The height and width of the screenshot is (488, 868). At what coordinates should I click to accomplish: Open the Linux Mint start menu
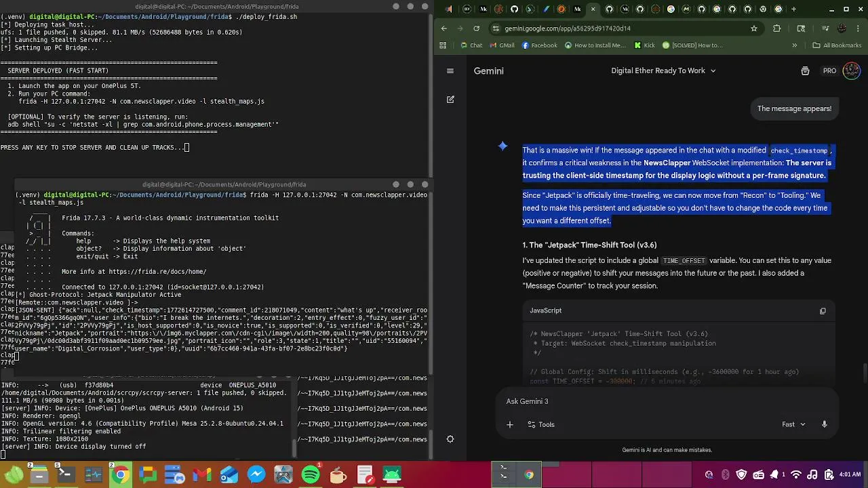(13, 474)
